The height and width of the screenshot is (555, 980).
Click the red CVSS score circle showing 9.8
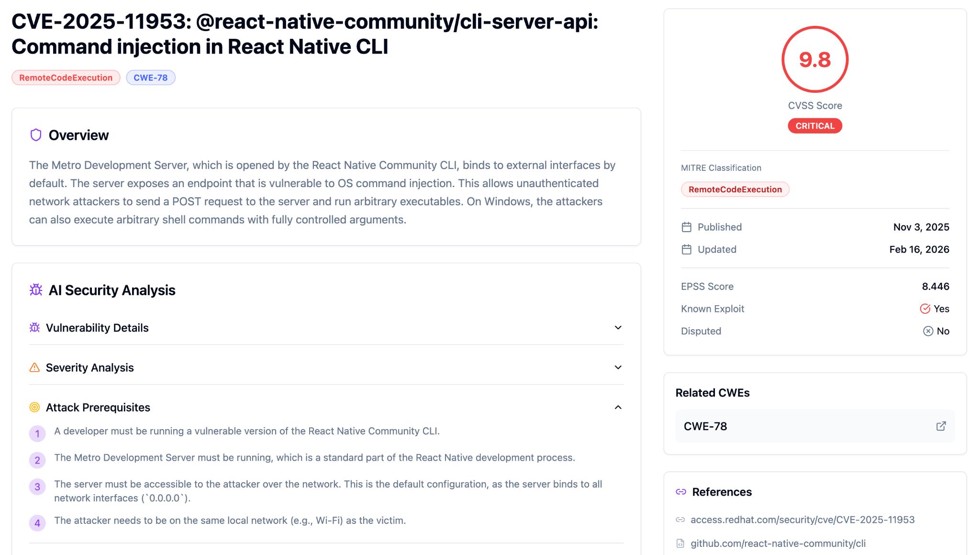tap(815, 59)
